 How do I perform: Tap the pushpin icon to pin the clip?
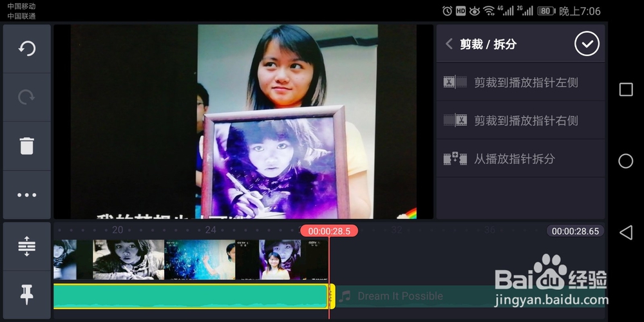26,294
